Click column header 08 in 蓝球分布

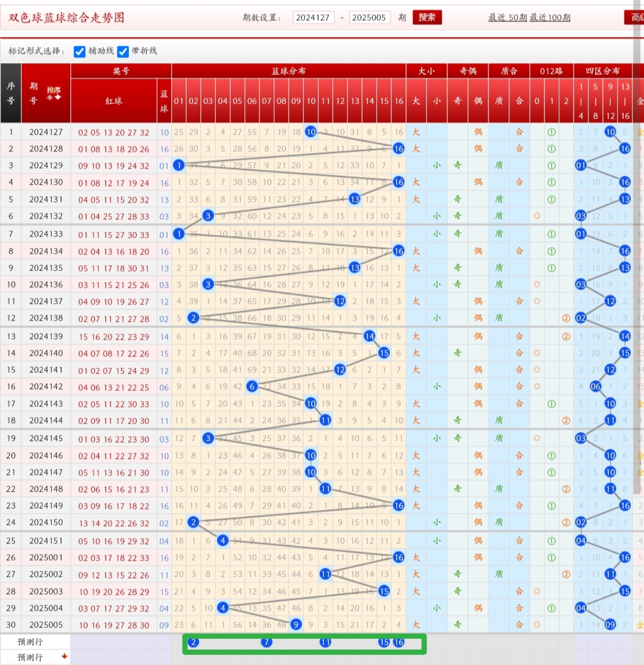[x=281, y=101]
